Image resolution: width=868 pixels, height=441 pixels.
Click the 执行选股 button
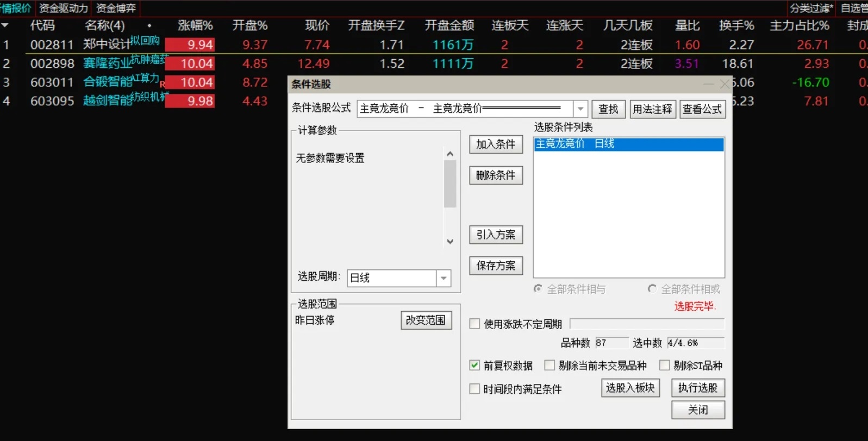(698, 388)
